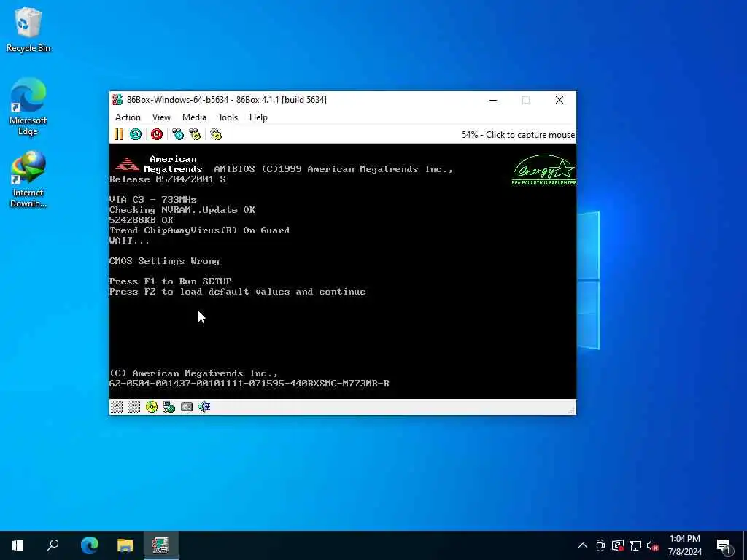Click the network status bar icon
This screenshot has height=560, width=747.
point(169,407)
